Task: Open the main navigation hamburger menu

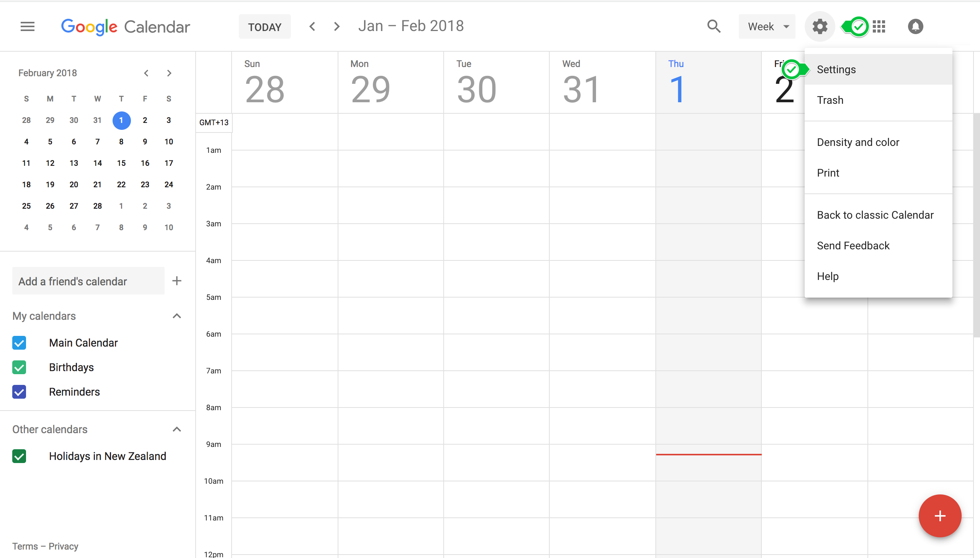Action: [x=27, y=26]
